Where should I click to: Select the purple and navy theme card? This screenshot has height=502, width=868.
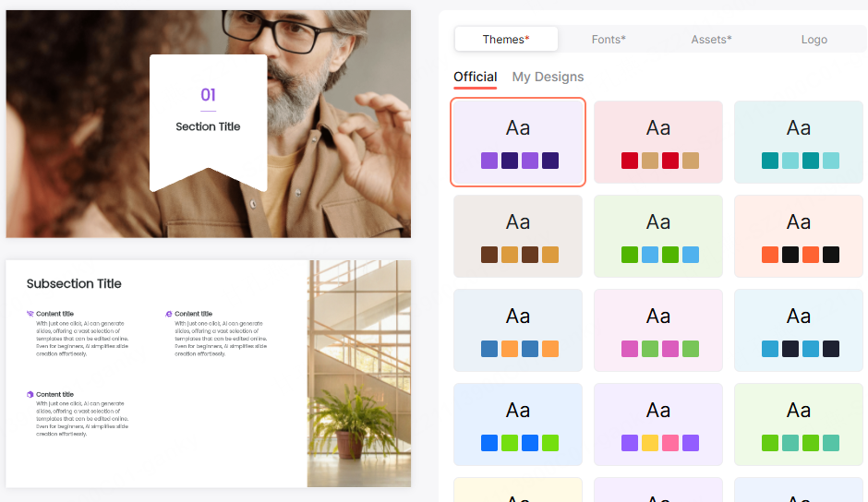click(518, 142)
